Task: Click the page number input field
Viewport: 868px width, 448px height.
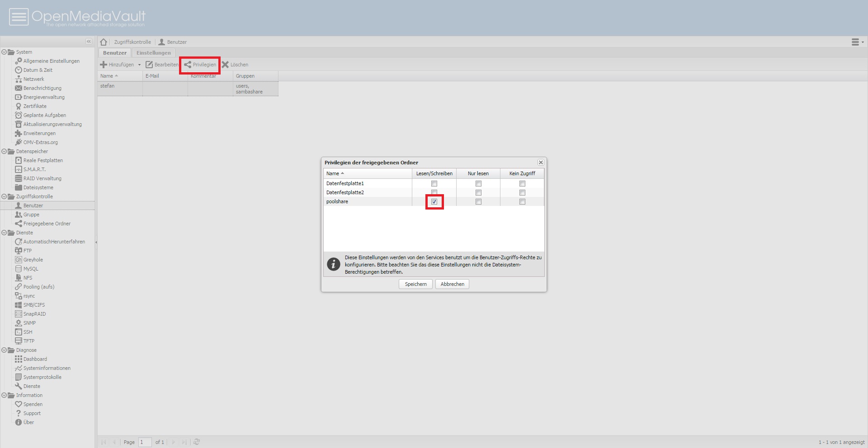Action: pos(145,442)
